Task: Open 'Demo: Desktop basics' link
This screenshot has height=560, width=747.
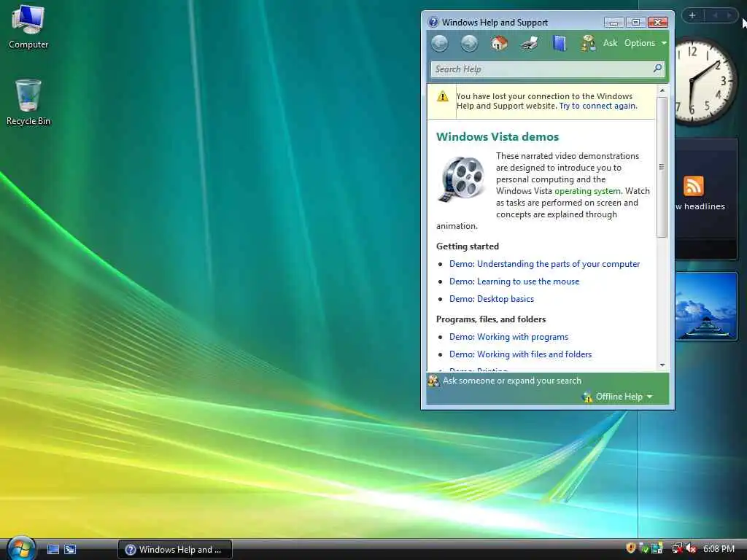Action: [492, 299]
